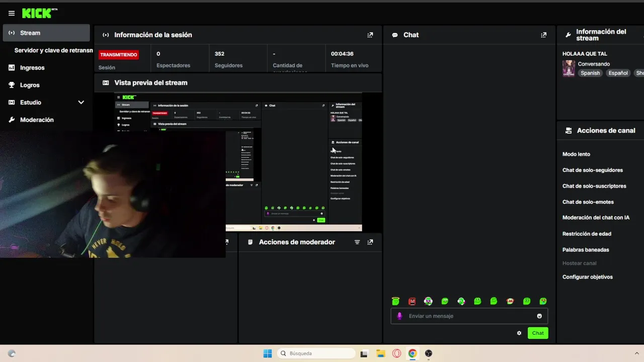This screenshot has height=362, width=644.
Task: Click the wrench icon beside Información del stream
Action: pos(568,35)
